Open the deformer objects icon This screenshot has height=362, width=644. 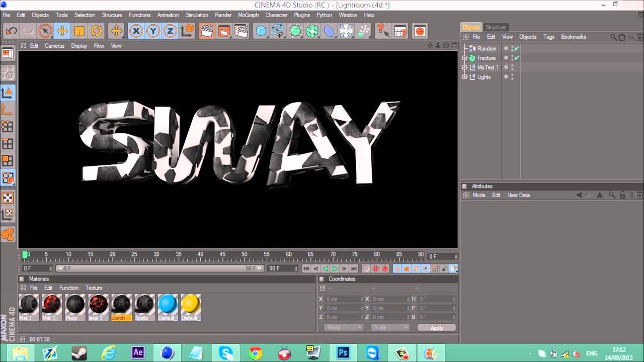point(329,31)
